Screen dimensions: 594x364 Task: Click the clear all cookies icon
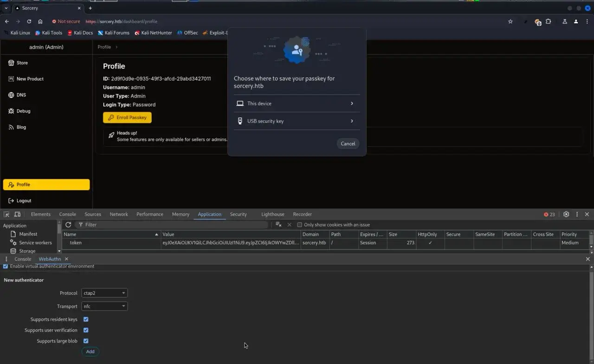click(278, 224)
